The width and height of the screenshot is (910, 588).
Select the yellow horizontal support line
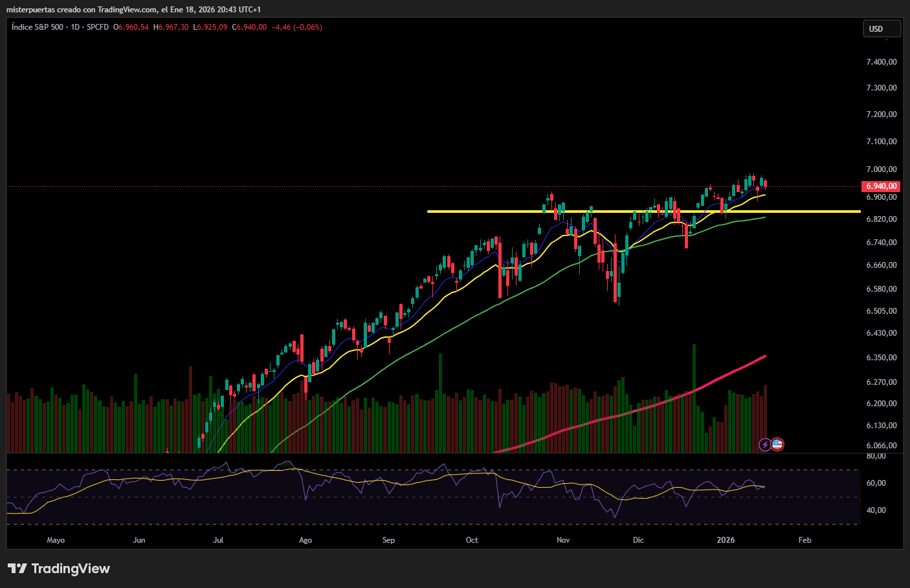(x=644, y=212)
